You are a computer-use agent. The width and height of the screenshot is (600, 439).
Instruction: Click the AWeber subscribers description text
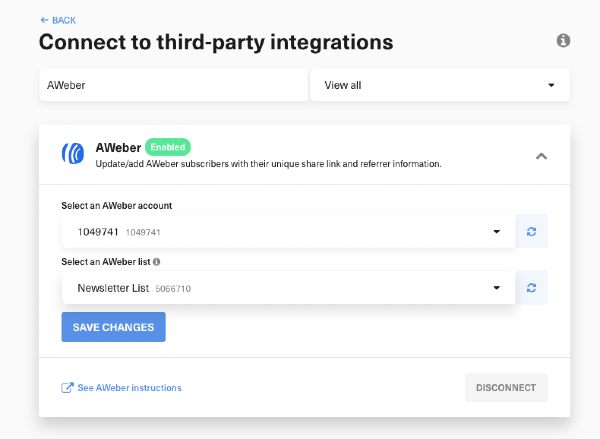point(268,163)
